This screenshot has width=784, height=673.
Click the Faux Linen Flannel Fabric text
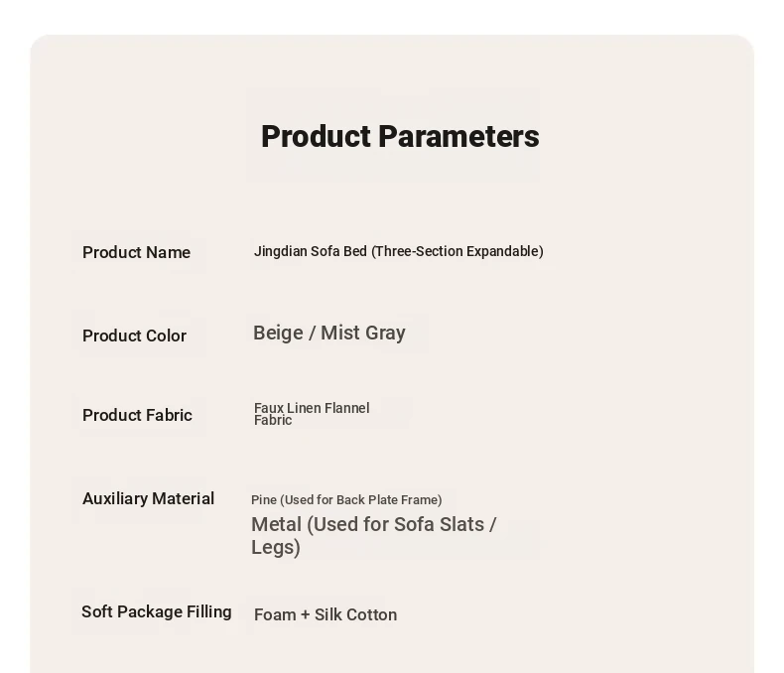312,414
